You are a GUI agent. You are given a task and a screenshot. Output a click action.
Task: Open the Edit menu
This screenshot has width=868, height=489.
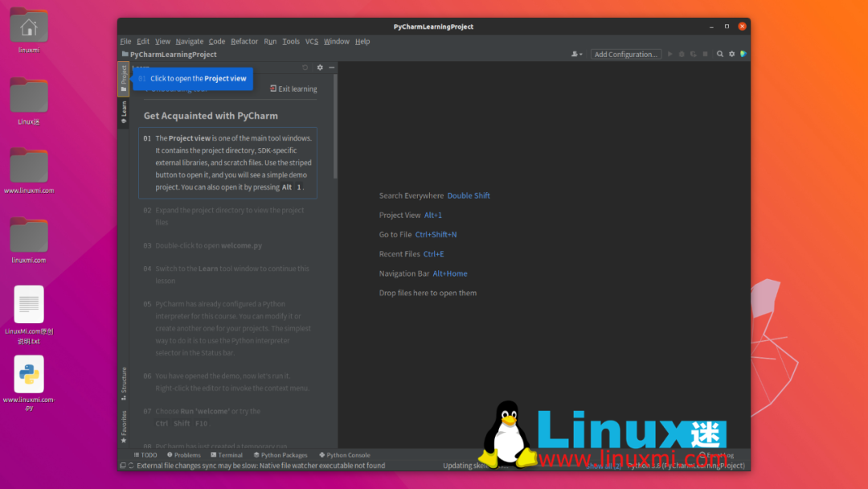(x=143, y=42)
